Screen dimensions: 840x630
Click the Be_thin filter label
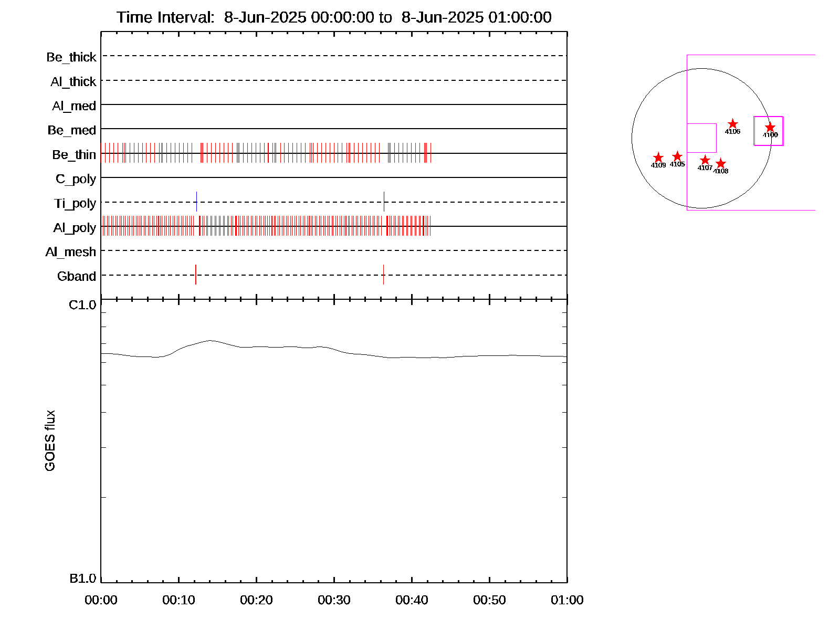coord(74,154)
